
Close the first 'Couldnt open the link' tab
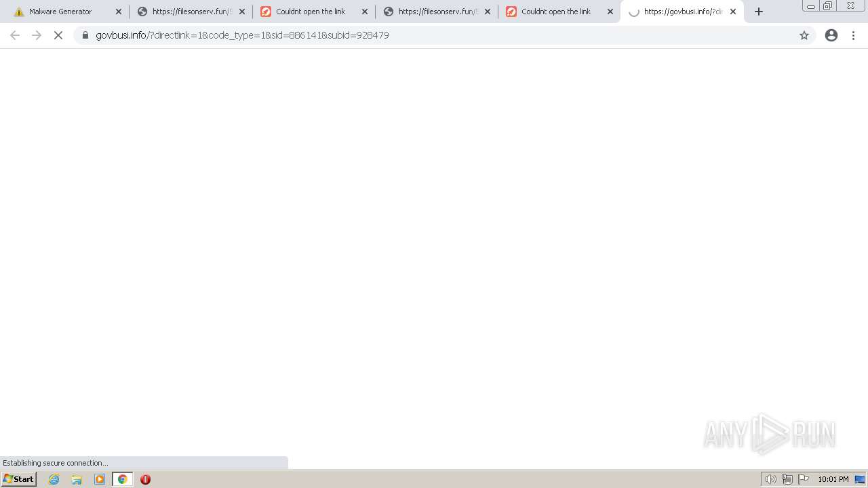coord(365,12)
